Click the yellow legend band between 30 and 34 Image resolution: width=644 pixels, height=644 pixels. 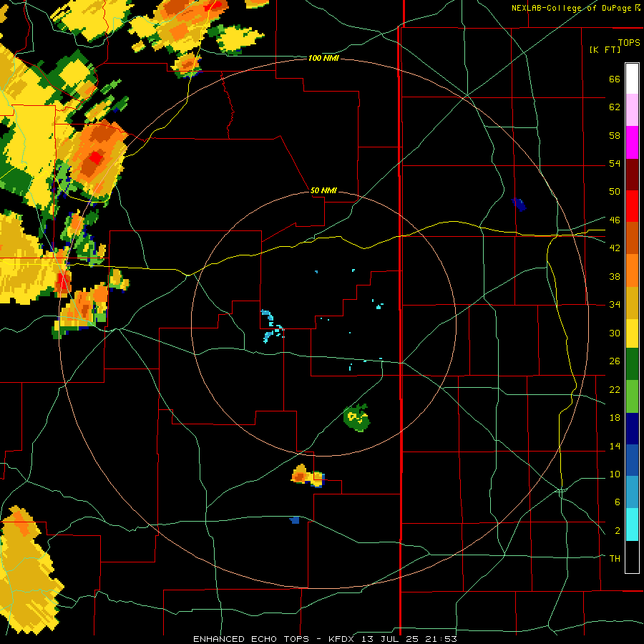pos(632,333)
